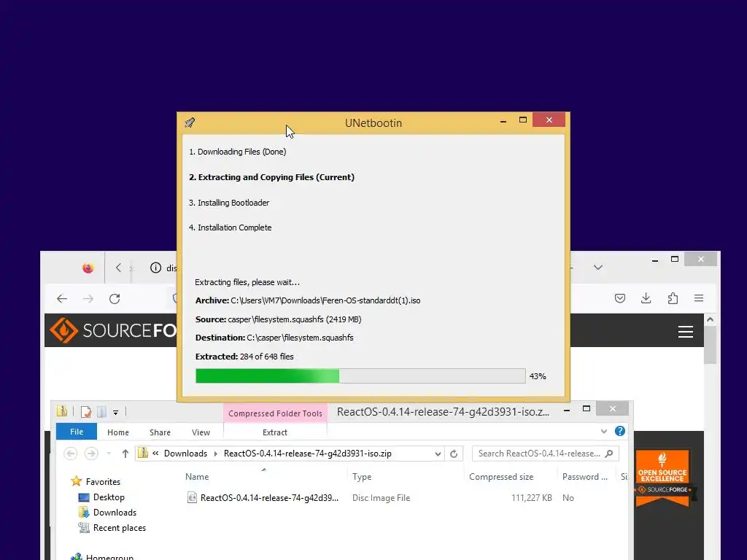Click ReactOS disc image file icon
747x560 pixels.
coord(192,497)
